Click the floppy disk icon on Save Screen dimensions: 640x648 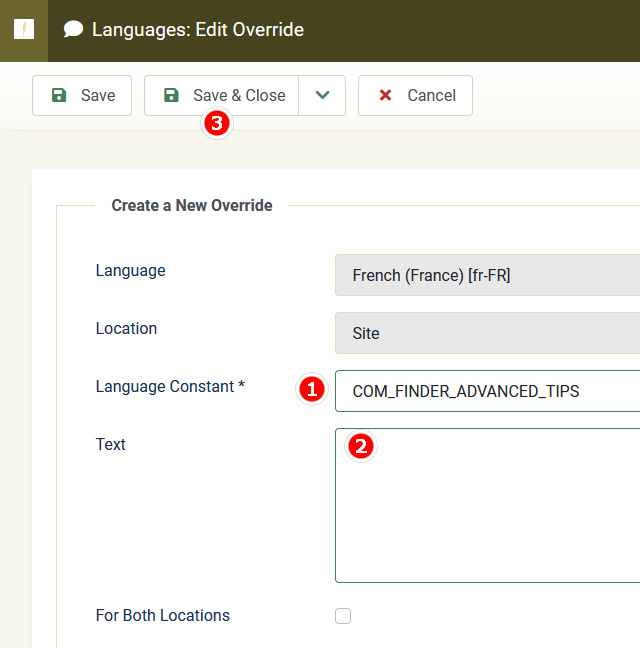pyautogui.click(x=59, y=95)
